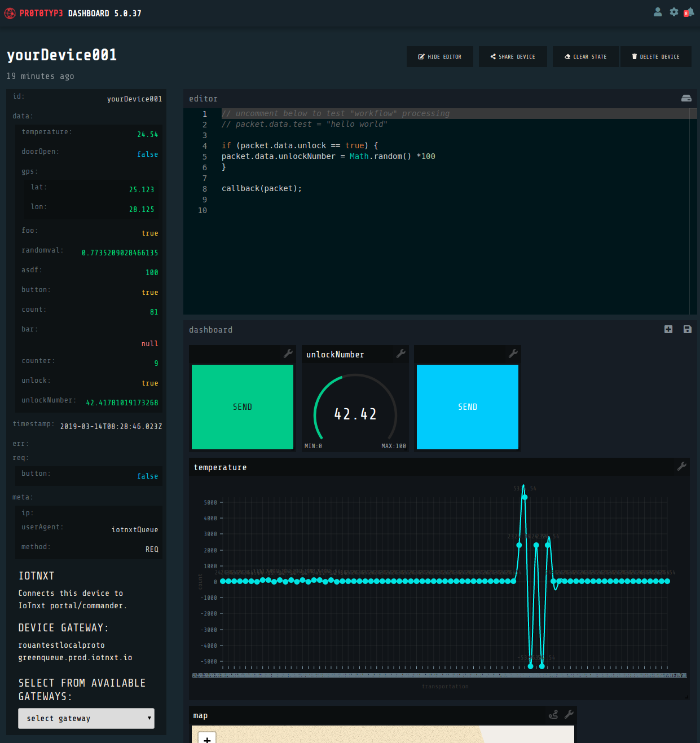Click the map widget title
The width and height of the screenshot is (700, 743).
coord(201,715)
